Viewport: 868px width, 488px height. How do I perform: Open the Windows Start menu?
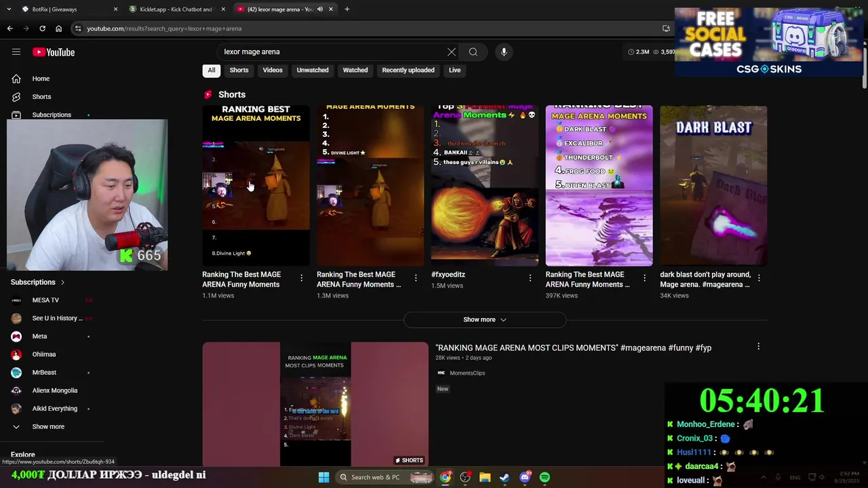[323, 477]
